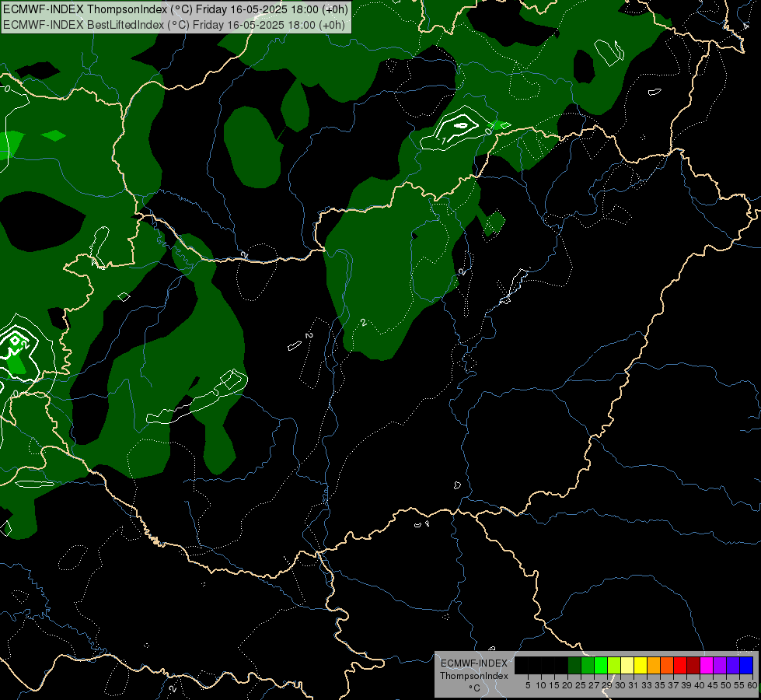Click the 'ThompsonIndex' label in the legend

pyautogui.click(x=473, y=676)
